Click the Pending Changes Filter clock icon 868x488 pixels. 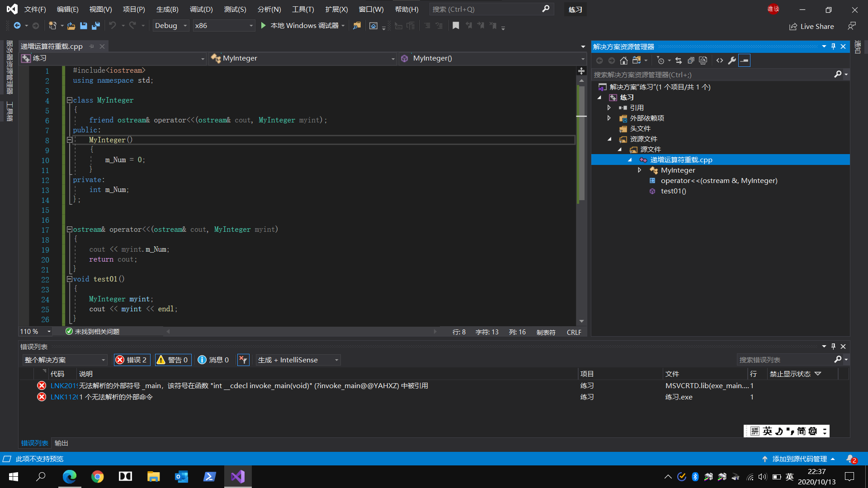[660, 61]
